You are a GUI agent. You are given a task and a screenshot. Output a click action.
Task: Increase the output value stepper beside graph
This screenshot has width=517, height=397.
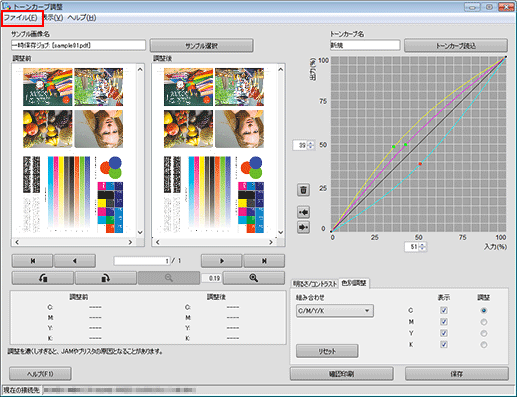click(311, 143)
